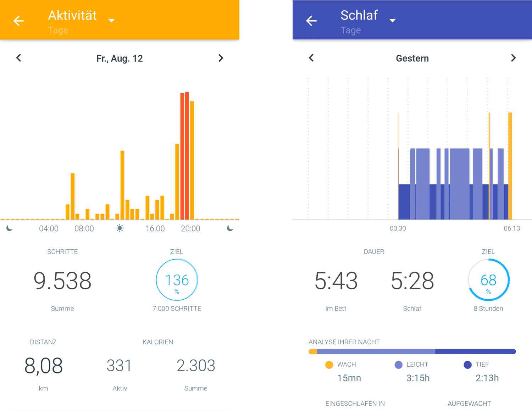Go back from the Schlaf screen
Screen dimensions: 532x411
(x=311, y=21)
